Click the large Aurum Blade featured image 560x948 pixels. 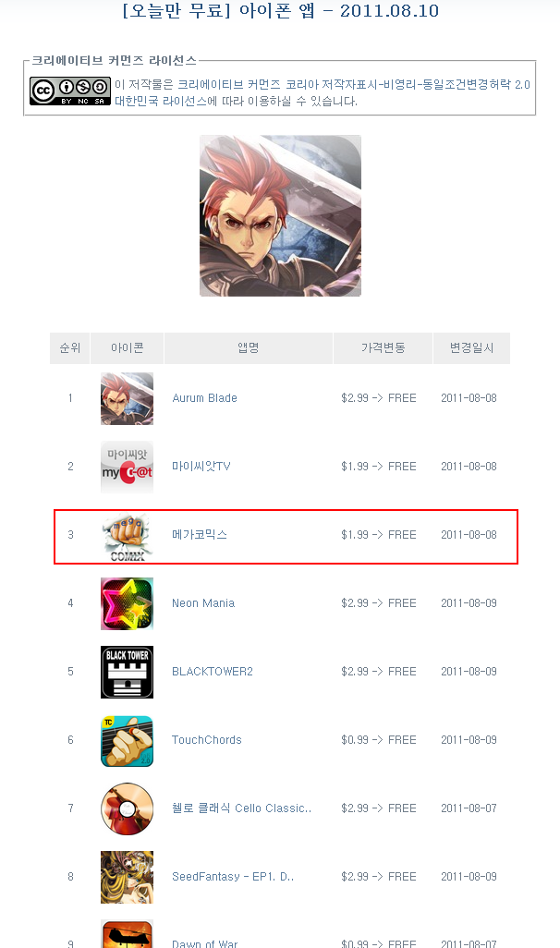(x=281, y=216)
